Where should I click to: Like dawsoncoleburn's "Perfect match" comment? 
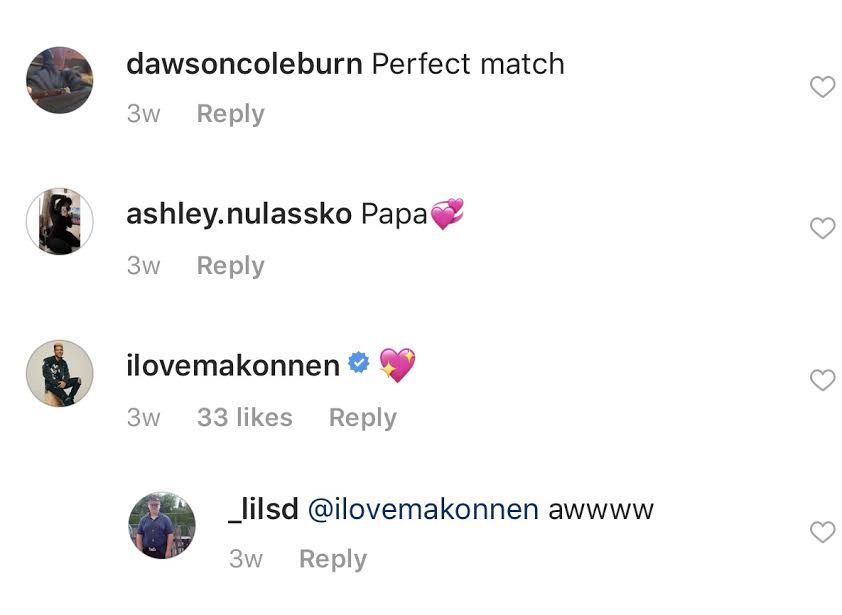tap(822, 88)
